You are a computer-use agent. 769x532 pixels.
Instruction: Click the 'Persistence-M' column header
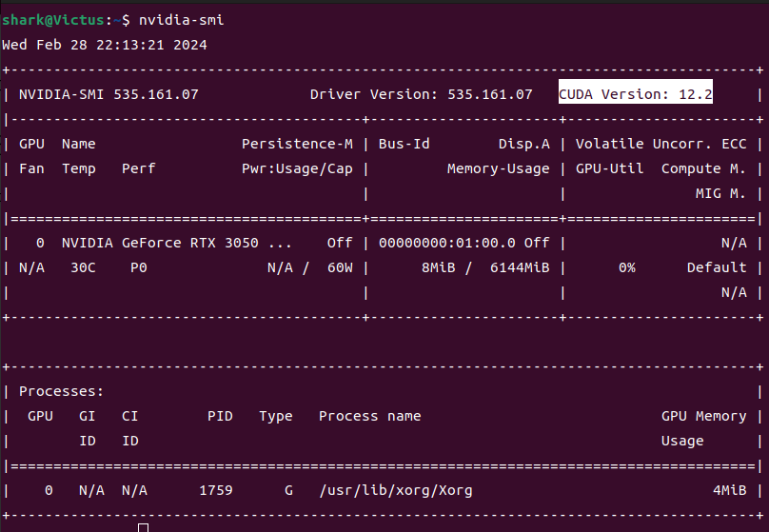(x=297, y=144)
